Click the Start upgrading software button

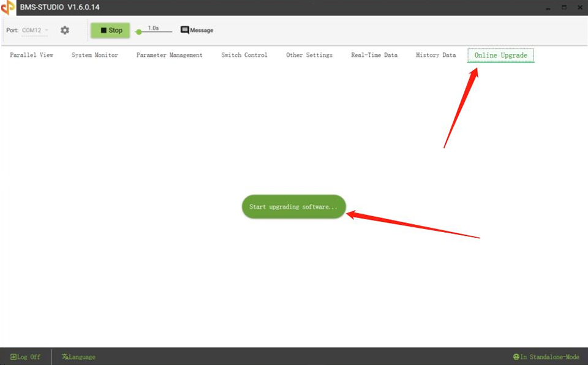[293, 206]
